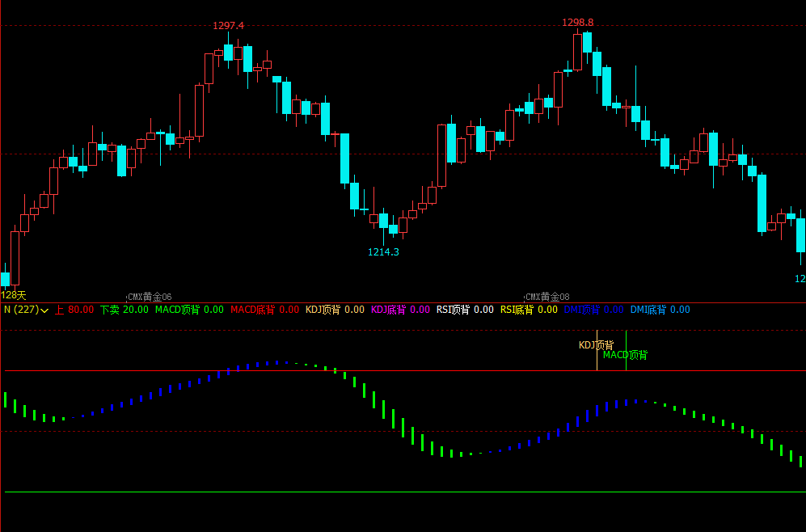Screen dimensions: 806x532
Task: Click the red horizontal 80 line in indicator
Action: [405, 370]
